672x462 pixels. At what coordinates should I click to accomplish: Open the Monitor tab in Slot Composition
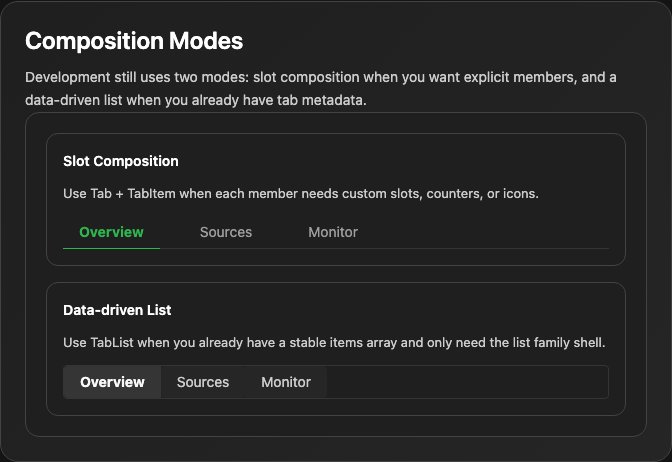[x=333, y=232]
